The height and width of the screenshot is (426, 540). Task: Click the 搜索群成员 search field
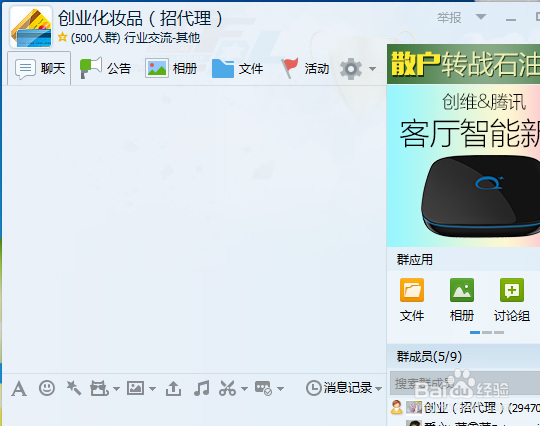[x=465, y=383]
